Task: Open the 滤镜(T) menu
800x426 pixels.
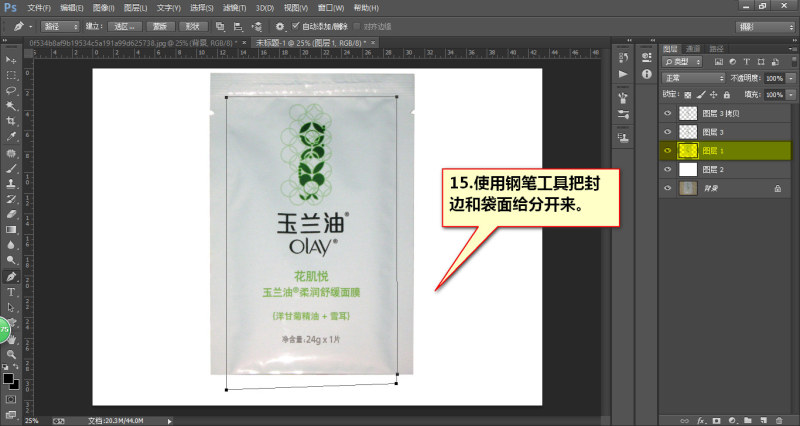Action: [x=234, y=8]
